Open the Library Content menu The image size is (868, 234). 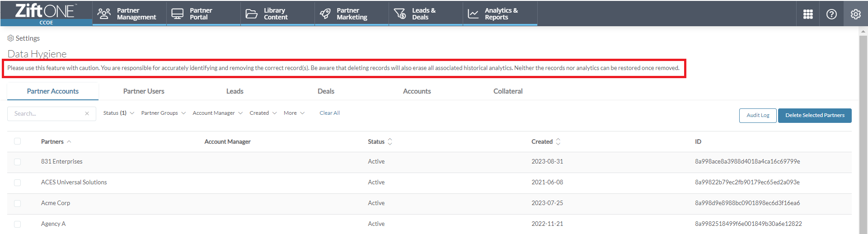click(x=277, y=14)
